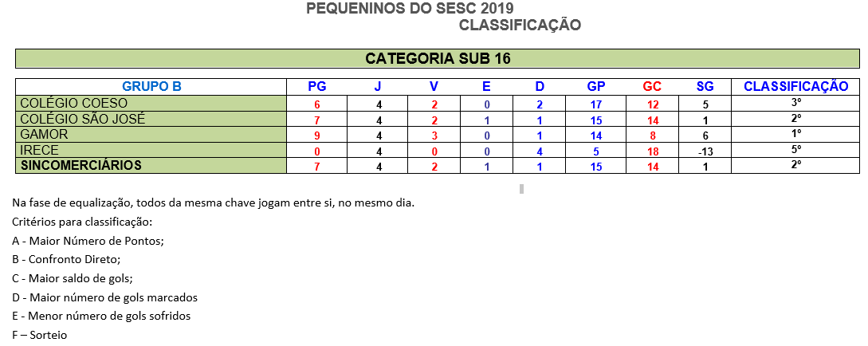Click COLÉGIO COESO's 17 goals scored cell
Viewport: 868px width, 346px height.
pyautogui.click(x=595, y=104)
